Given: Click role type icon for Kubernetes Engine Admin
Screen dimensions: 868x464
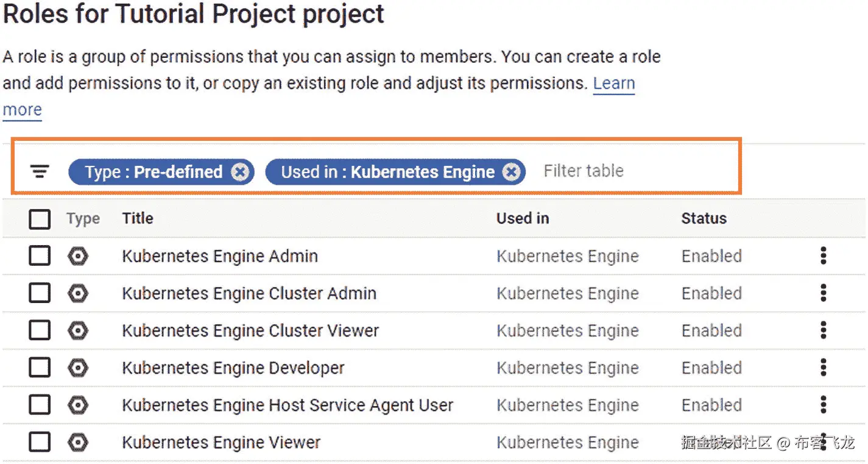Looking at the screenshot, I should pos(78,256).
